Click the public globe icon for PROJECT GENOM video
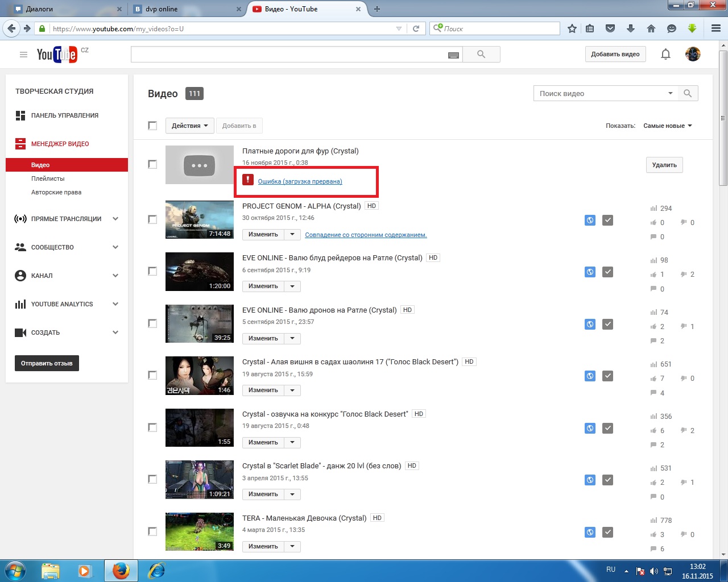The height and width of the screenshot is (582, 728). click(x=590, y=221)
